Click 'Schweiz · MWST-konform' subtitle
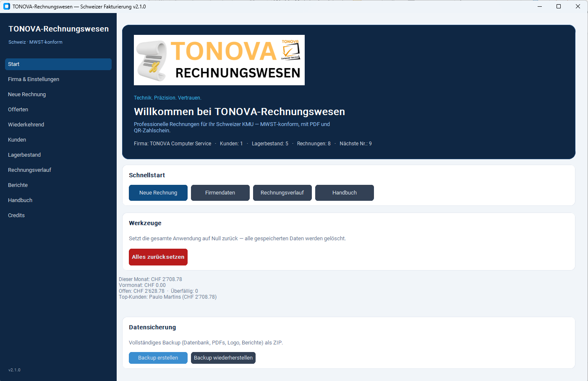 click(x=35, y=42)
